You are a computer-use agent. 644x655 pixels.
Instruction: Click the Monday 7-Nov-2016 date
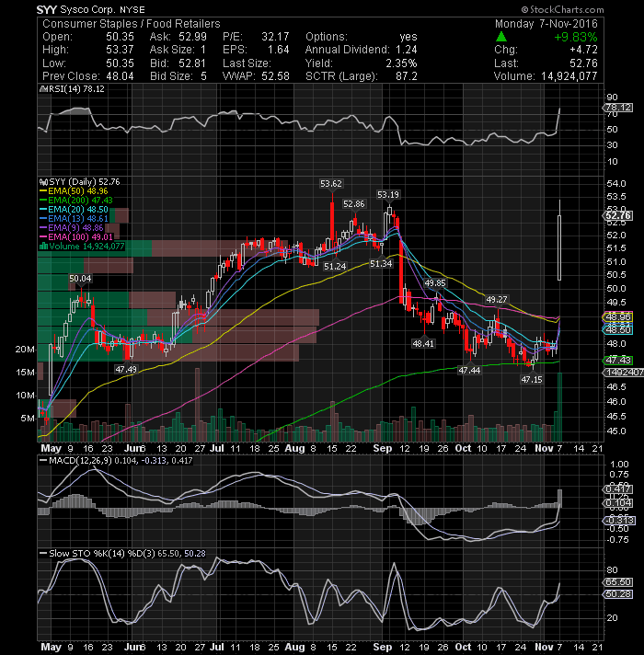(x=546, y=24)
